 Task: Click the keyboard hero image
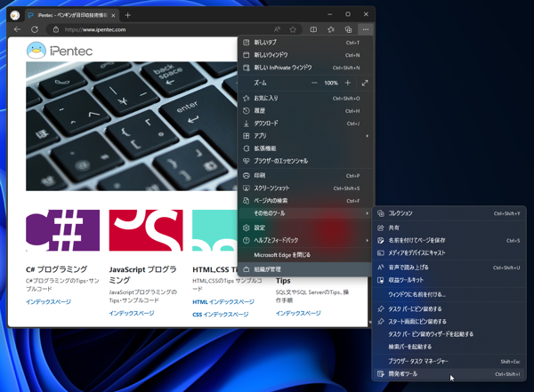click(x=132, y=126)
